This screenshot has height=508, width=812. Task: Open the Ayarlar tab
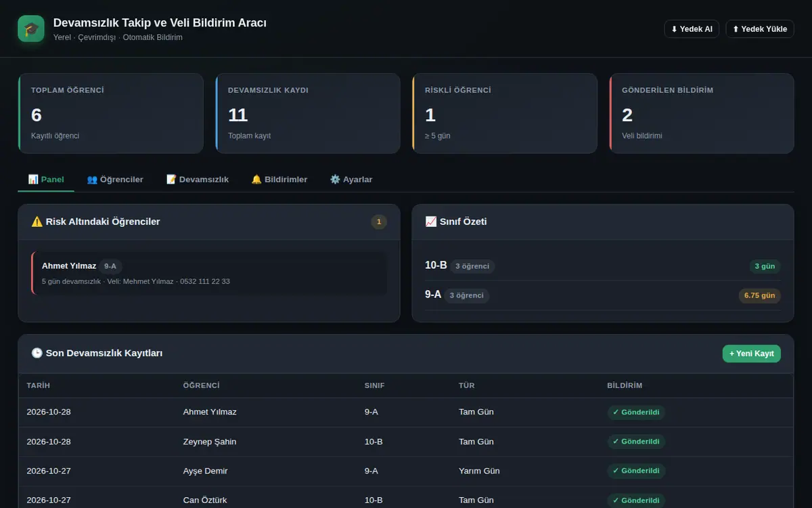point(351,179)
